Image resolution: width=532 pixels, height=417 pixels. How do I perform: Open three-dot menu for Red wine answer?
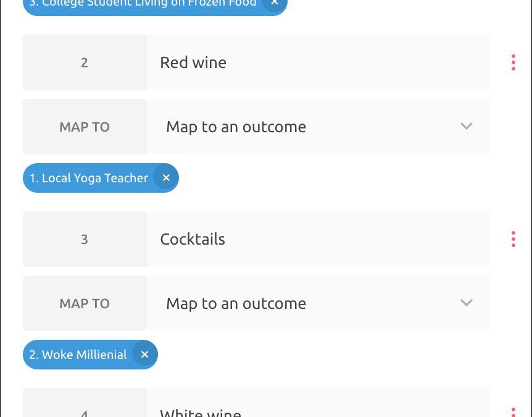pos(513,62)
